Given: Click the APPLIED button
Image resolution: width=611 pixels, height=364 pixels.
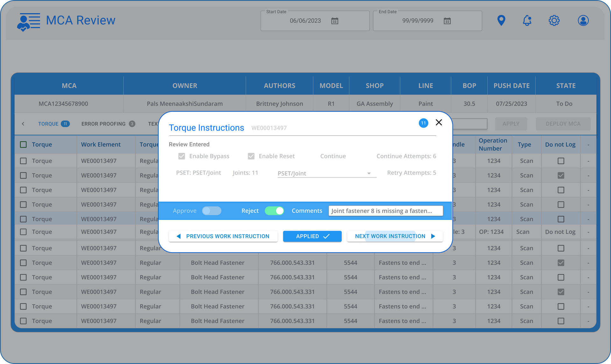Looking at the screenshot, I should pos(312,236).
